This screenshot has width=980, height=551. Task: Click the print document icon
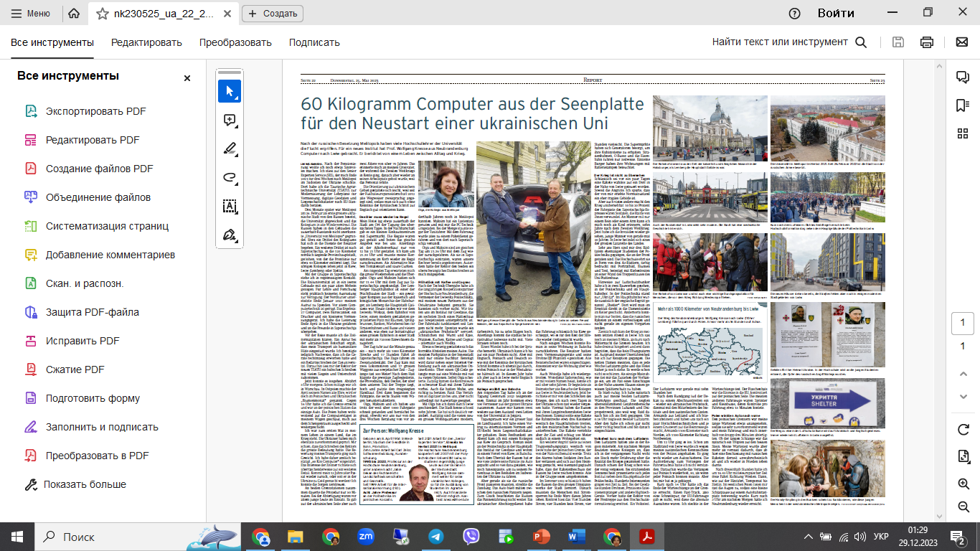coord(927,42)
